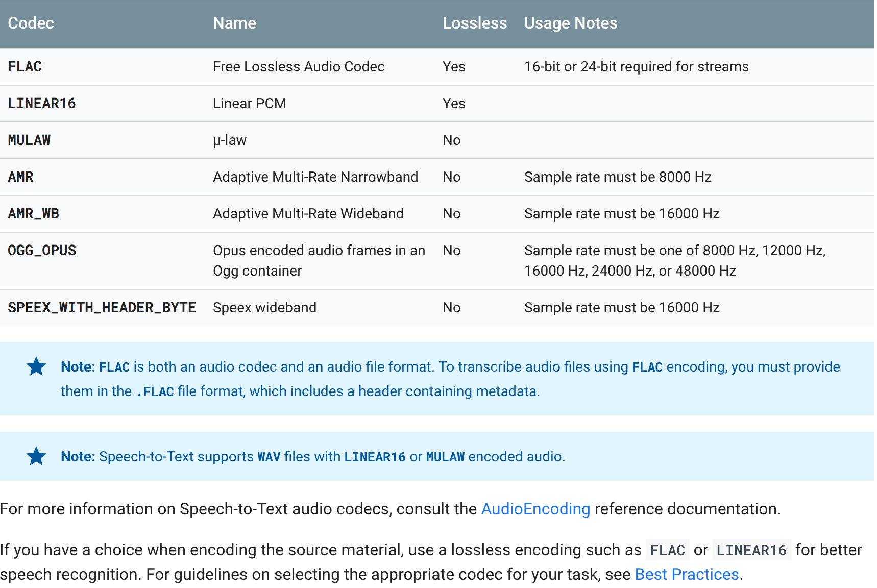Image resolution: width=877 pixels, height=588 pixels.
Task: Open the Best Practices link
Action: click(687, 574)
